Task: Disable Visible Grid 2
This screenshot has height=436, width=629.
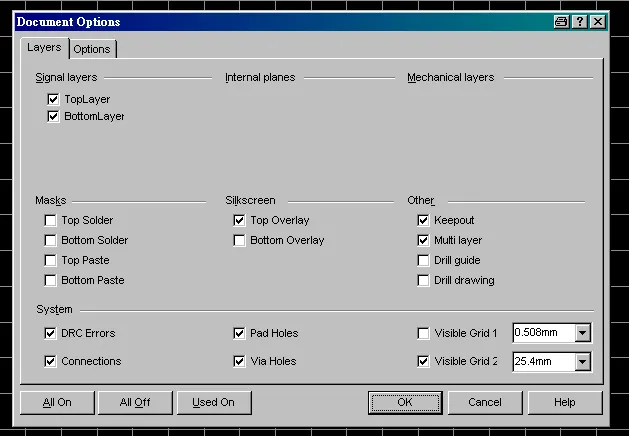Action: point(423,361)
